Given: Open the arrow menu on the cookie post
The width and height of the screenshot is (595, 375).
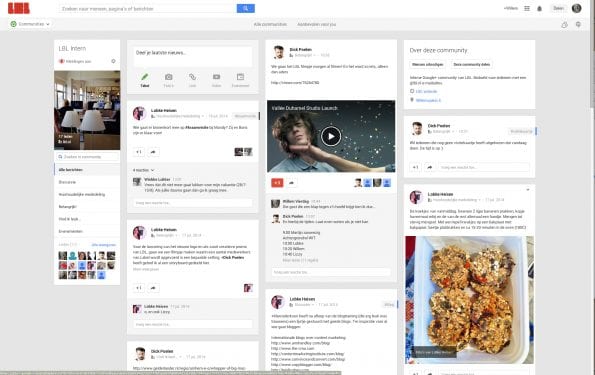Looking at the screenshot, I should pos(528,189).
